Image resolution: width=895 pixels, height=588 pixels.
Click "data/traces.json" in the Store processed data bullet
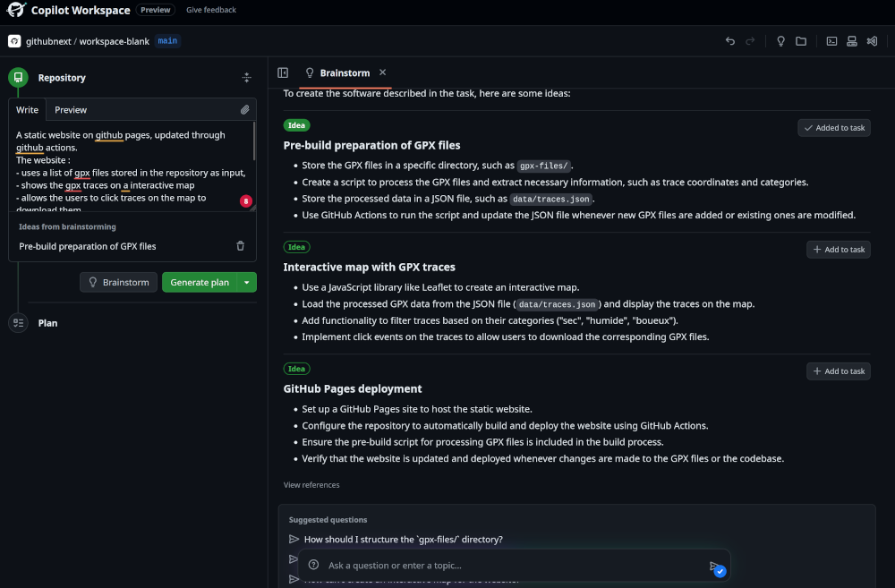tap(550, 200)
